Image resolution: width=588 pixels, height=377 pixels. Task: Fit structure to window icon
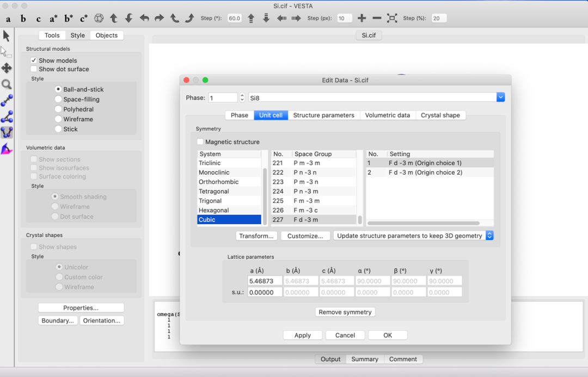(392, 18)
